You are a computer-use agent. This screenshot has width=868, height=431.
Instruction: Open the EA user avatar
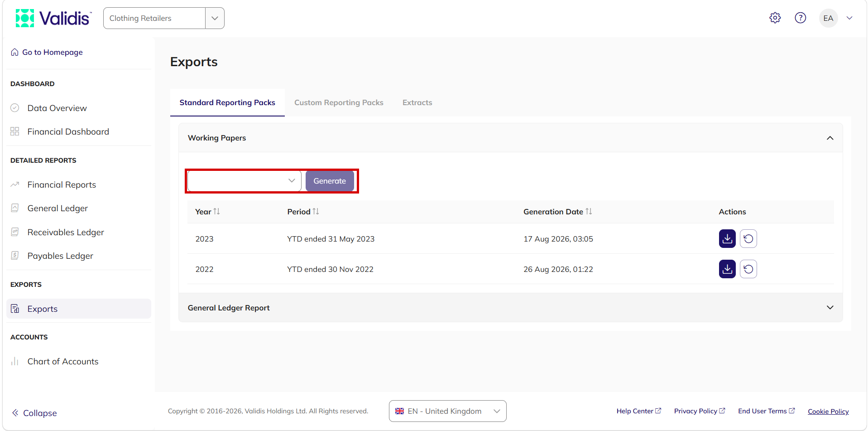[x=828, y=18]
